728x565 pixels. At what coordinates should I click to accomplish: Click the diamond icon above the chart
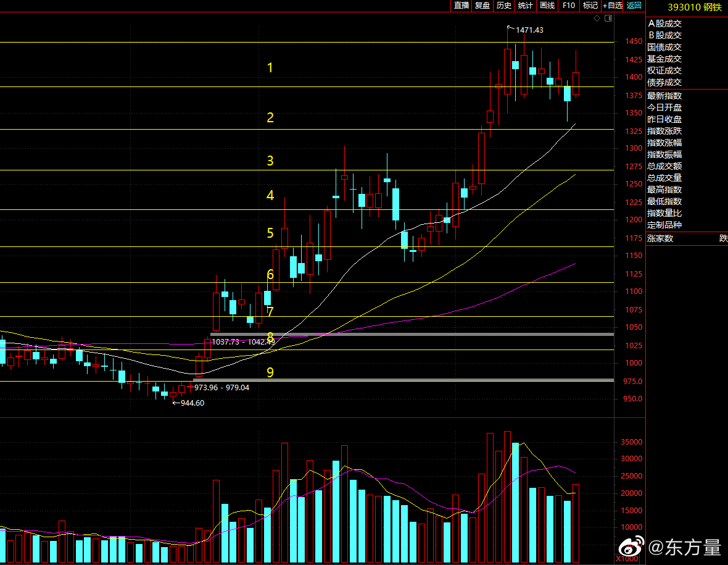click(597, 19)
